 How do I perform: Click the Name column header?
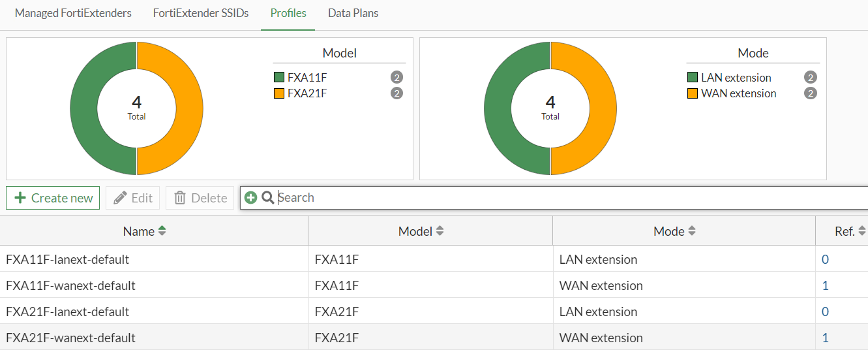point(154,231)
